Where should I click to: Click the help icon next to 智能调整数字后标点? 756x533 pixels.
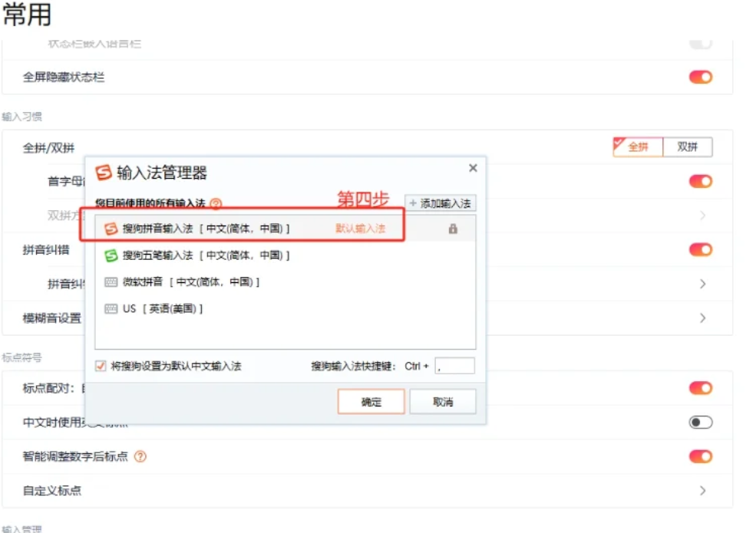coord(140,457)
